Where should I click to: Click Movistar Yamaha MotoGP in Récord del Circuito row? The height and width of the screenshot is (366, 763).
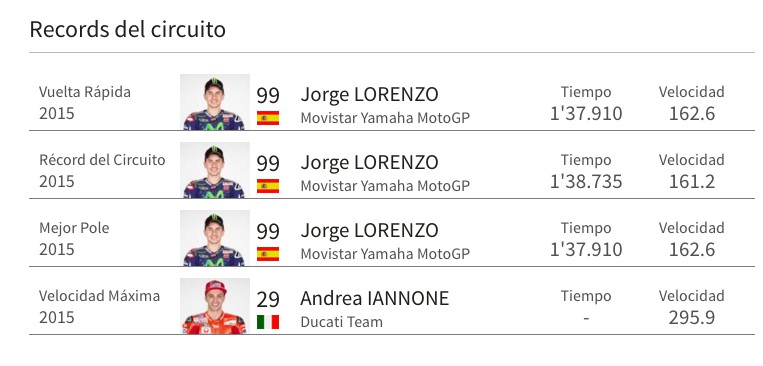385,186
